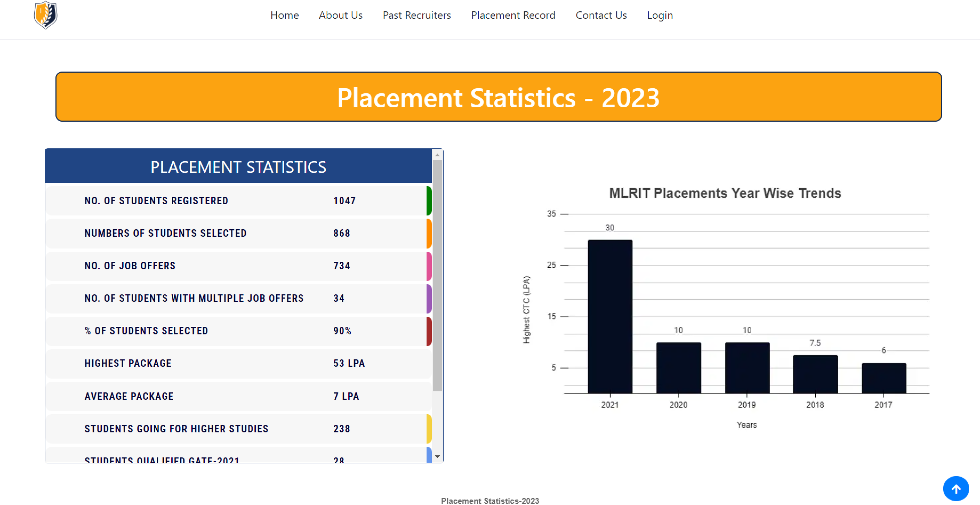
Task: Click the 7.5 data label above the 2018 bar
Action: point(815,343)
